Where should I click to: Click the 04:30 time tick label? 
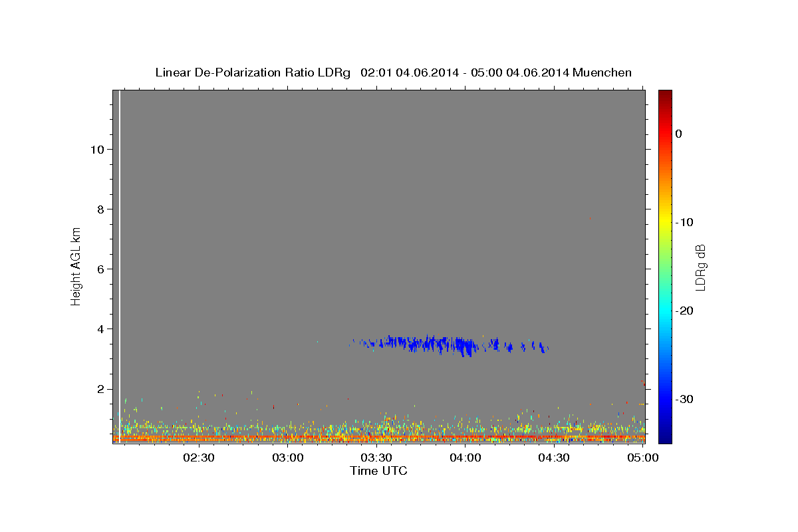pyautogui.click(x=555, y=458)
